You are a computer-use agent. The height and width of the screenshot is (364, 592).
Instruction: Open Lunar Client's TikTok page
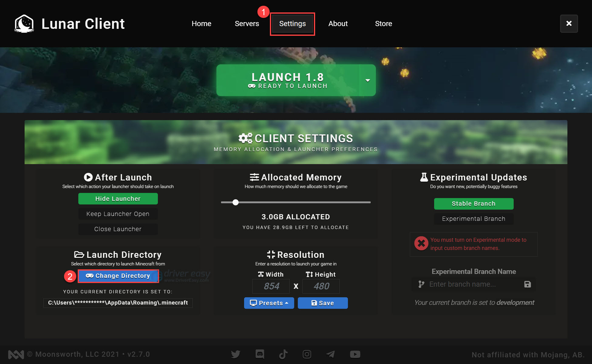283,354
